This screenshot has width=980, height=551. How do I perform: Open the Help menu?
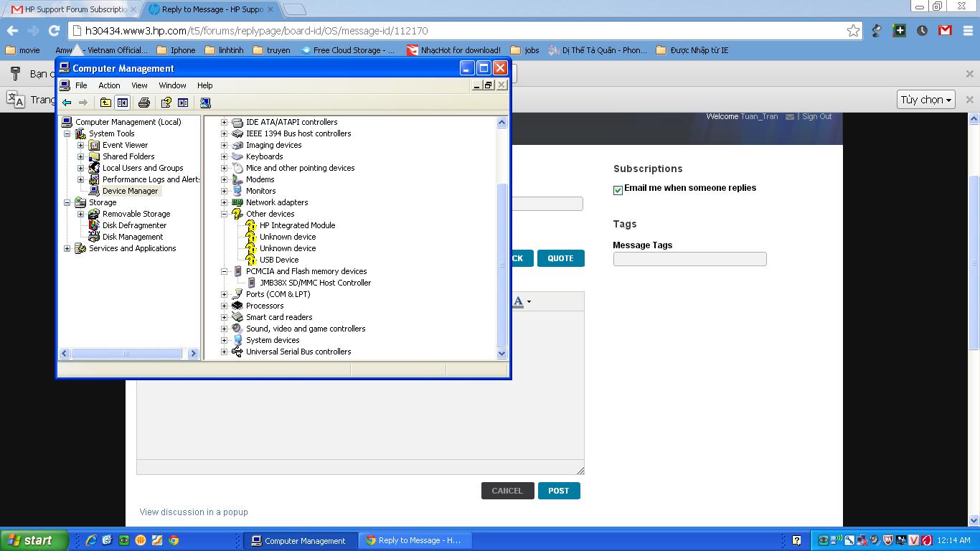pyautogui.click(x=204, y=85)
